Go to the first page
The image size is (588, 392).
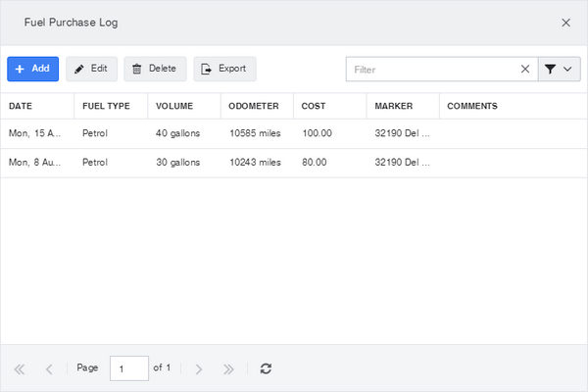[x=20, y=369]
